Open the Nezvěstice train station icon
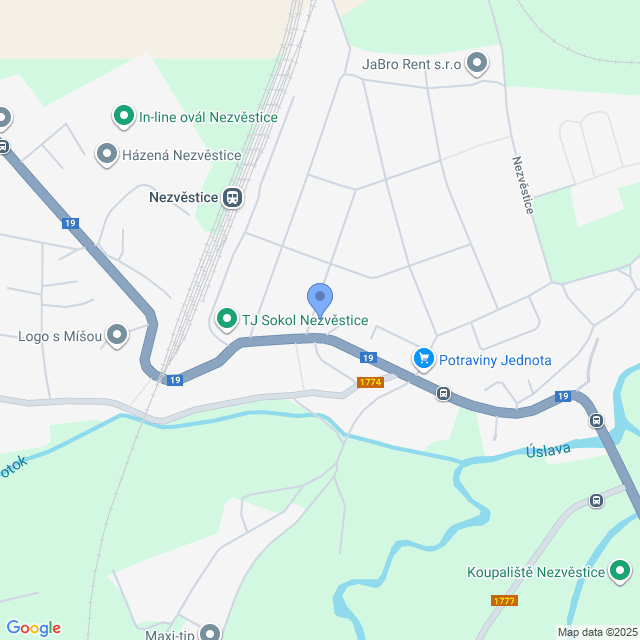This screenshot has width=640, height=640. [233, 198]
